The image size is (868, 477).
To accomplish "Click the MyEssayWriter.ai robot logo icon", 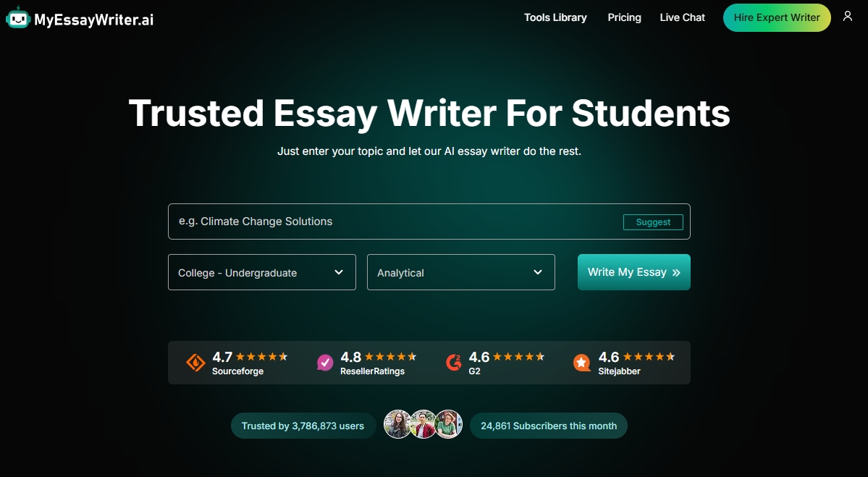I will pos(17,18).
